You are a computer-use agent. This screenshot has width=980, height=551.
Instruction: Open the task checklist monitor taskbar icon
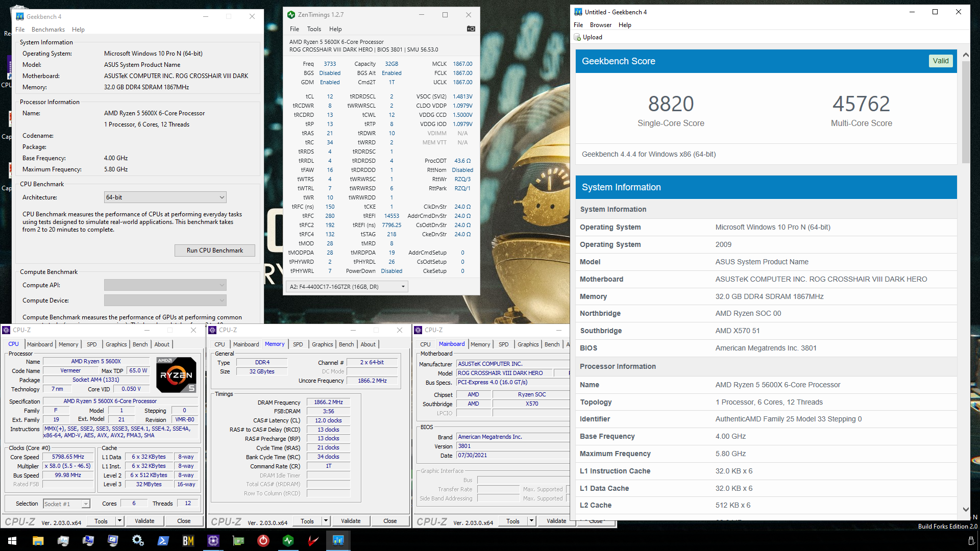pyautogui.click(x=113, y=540)
